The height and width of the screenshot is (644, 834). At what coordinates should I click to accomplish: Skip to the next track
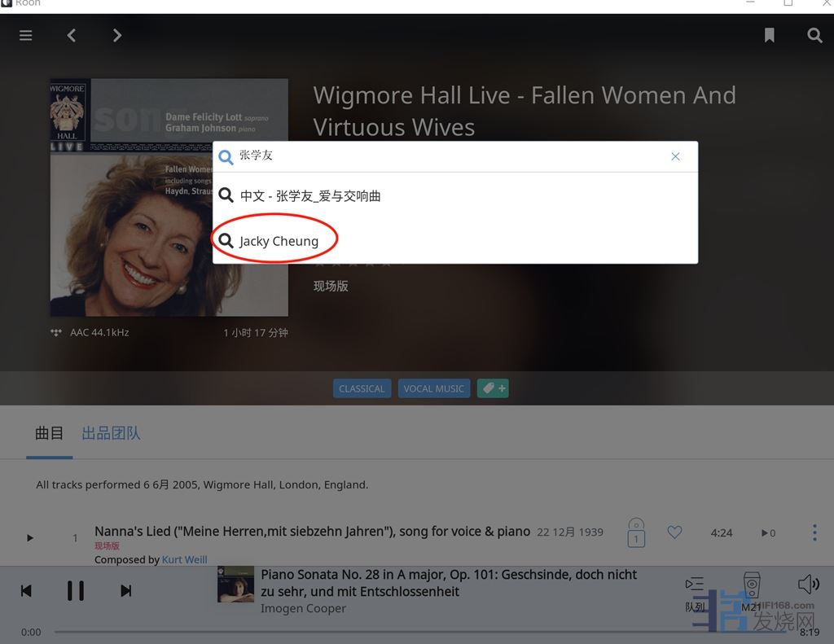tap(125, 590)
